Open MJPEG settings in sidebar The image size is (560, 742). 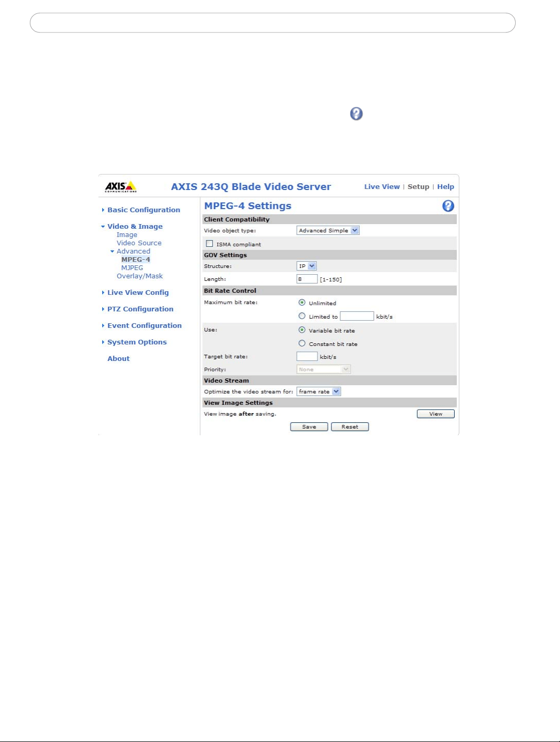pyautogui.click(x=132, y=268)
